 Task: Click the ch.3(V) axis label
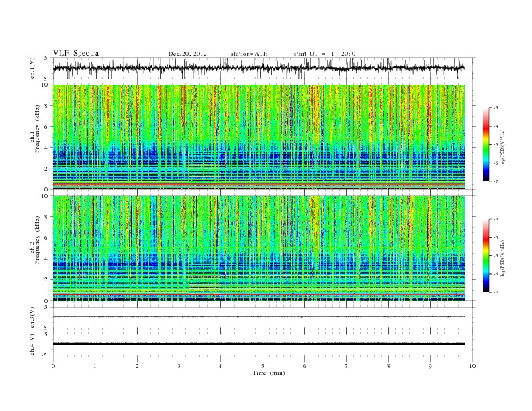(32, 318)
